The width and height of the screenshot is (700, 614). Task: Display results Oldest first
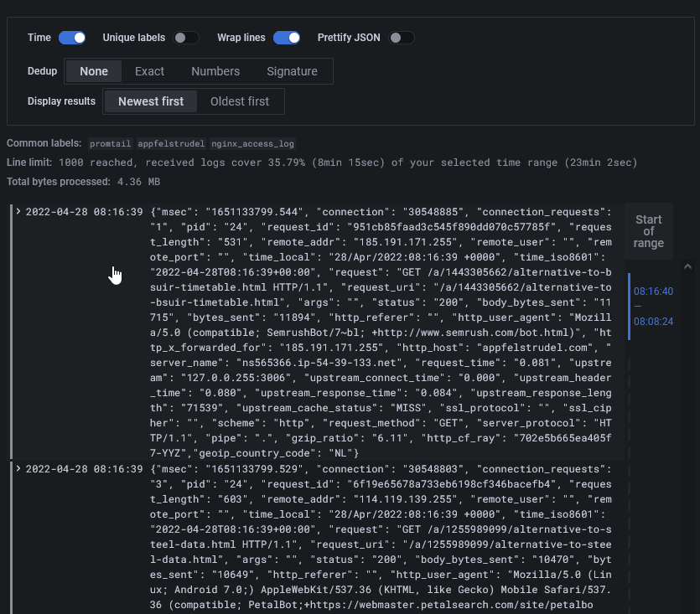coord(241,101)
